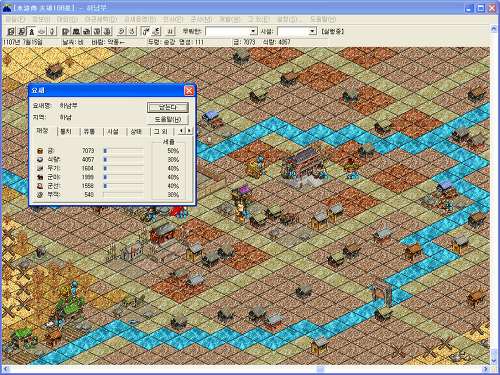Open the 파일(F) menu
The width and height of the screenshot is (500, 375).
coord(16,19)
